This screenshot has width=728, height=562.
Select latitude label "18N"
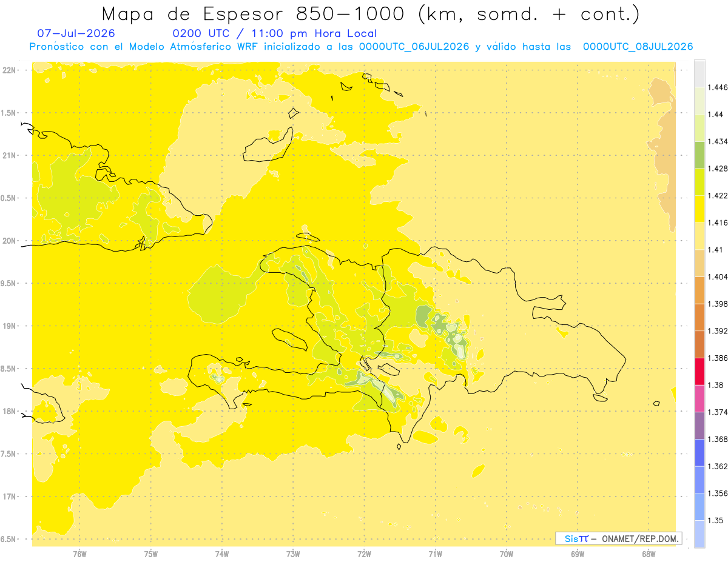(8, 411)
